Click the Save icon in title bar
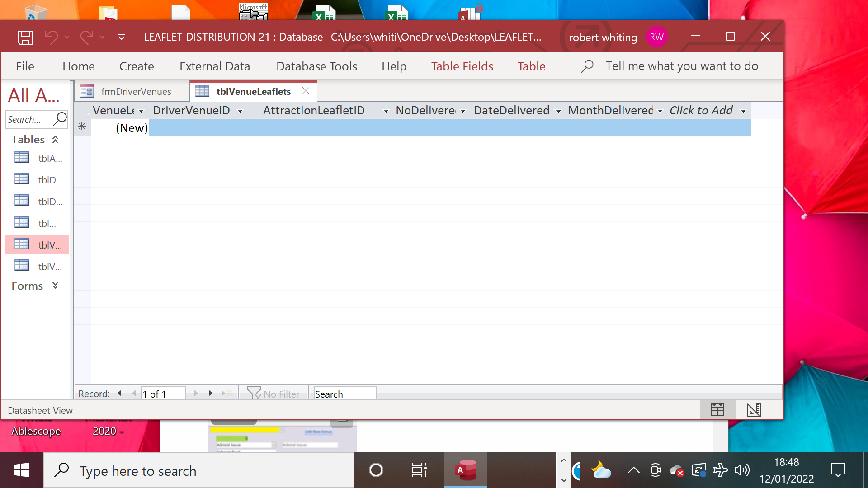Image resolution: width=868 pixels, height=488 pixels. pos(25,37)
